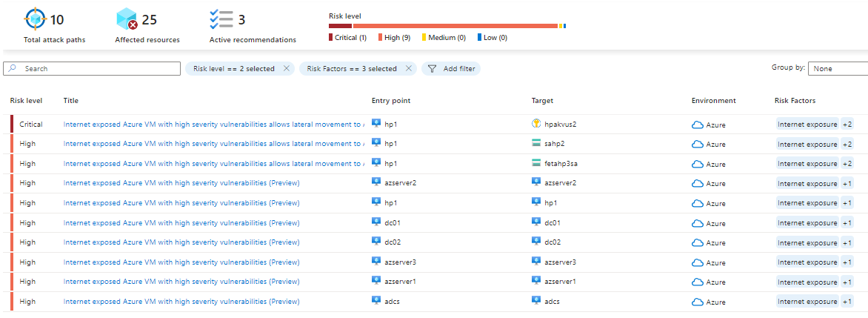
Task: Sort by the Environment column header
Action: click(713, 101)
